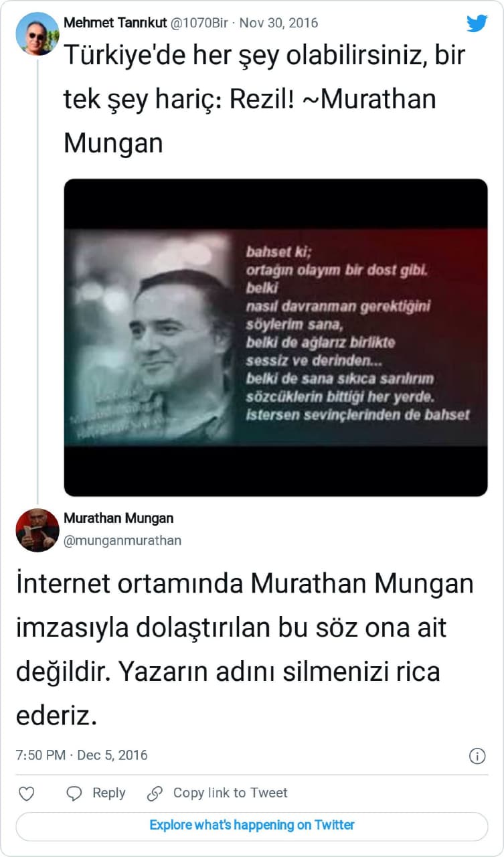Click Copy link to Tweet
The width and height of the screenshot is (504, 857).
(230, 793)
